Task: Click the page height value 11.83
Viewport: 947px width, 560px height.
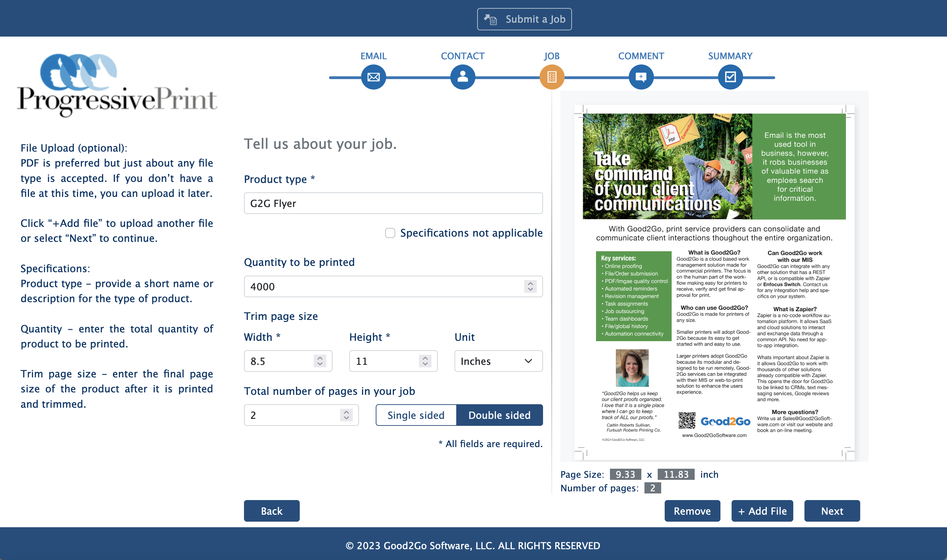Action: pos(675,474)
